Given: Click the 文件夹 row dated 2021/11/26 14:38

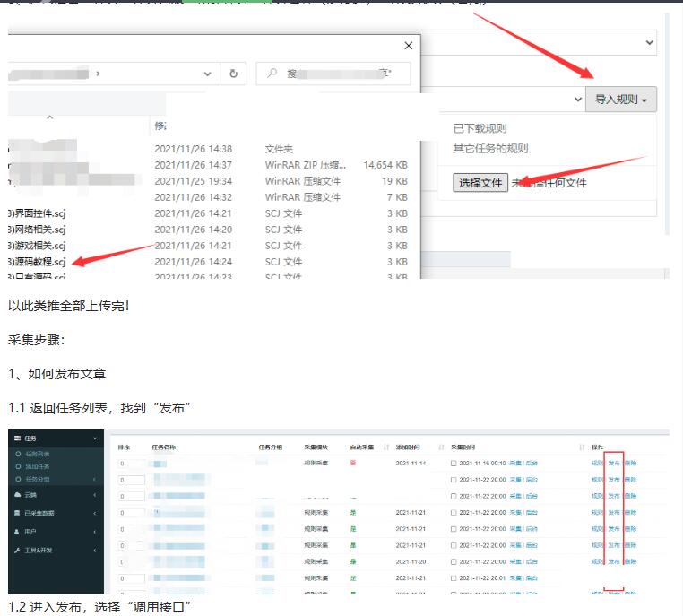Looking at the screenshot, I should [208, 149].
